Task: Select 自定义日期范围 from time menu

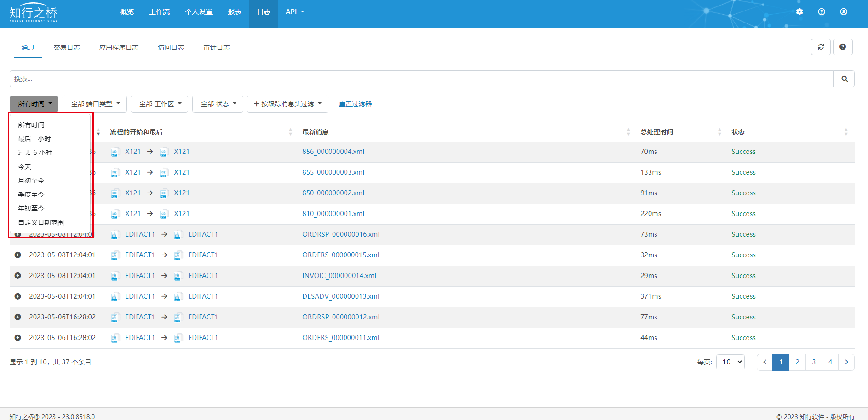Action: 41,222
